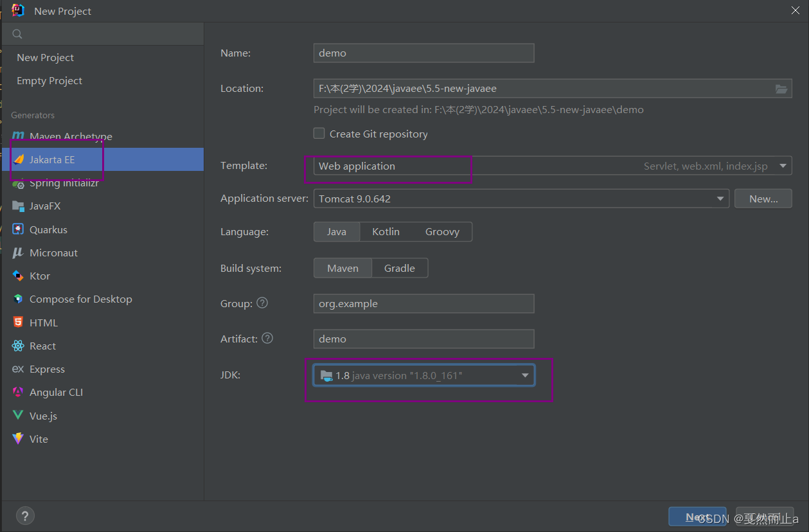Click the Generators section heading
Screen dimensions: 809x532
[x=33, y=115]
